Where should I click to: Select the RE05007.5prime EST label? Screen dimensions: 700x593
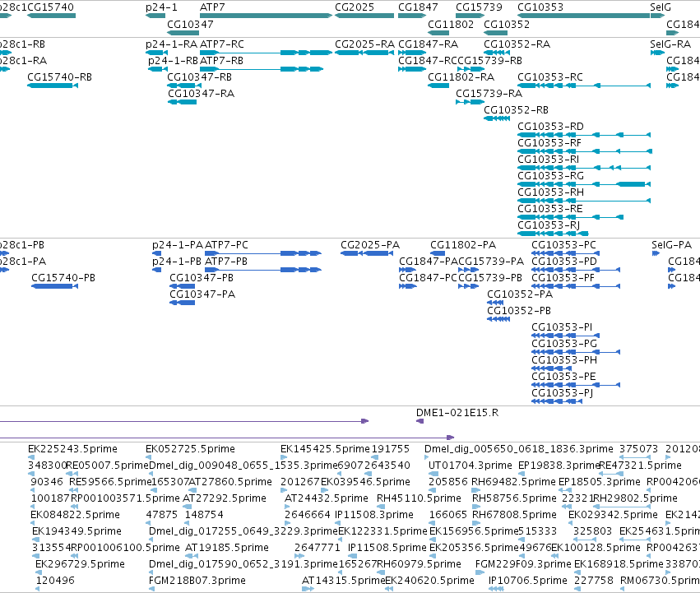click(107, 466)
